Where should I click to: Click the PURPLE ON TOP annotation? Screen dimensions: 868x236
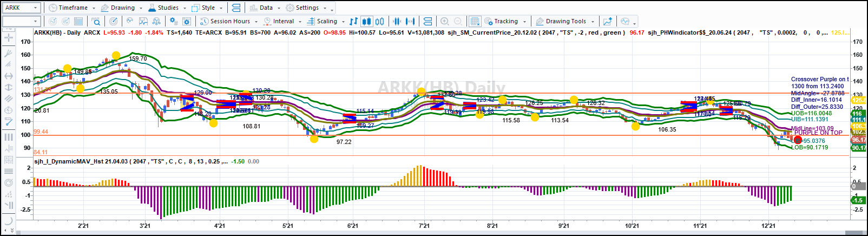[818, 133]
